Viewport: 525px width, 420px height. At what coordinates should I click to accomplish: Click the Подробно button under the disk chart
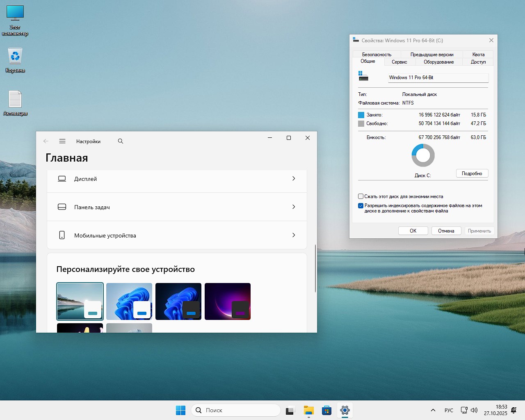click(x=472, y=173)
